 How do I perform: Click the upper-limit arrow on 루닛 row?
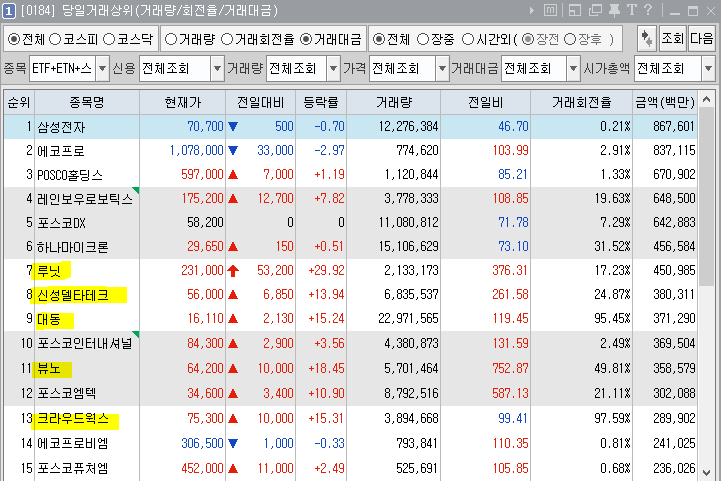click(233, 270)
